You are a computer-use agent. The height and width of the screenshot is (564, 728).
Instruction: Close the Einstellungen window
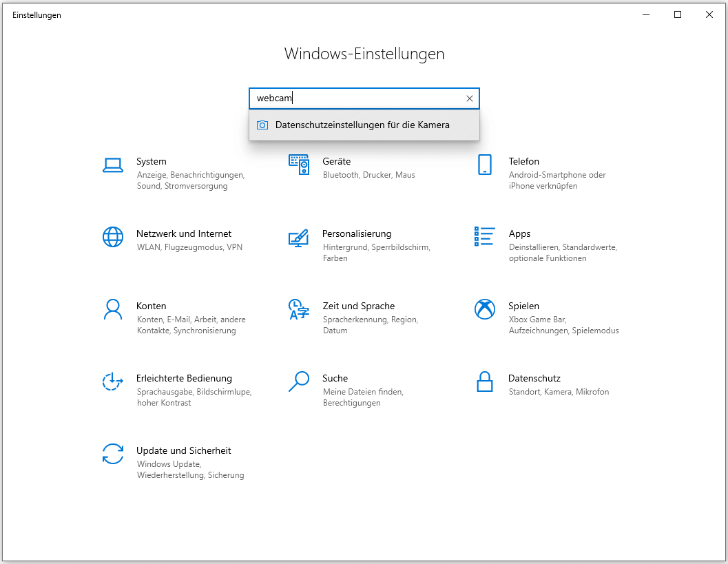(709, 15)
